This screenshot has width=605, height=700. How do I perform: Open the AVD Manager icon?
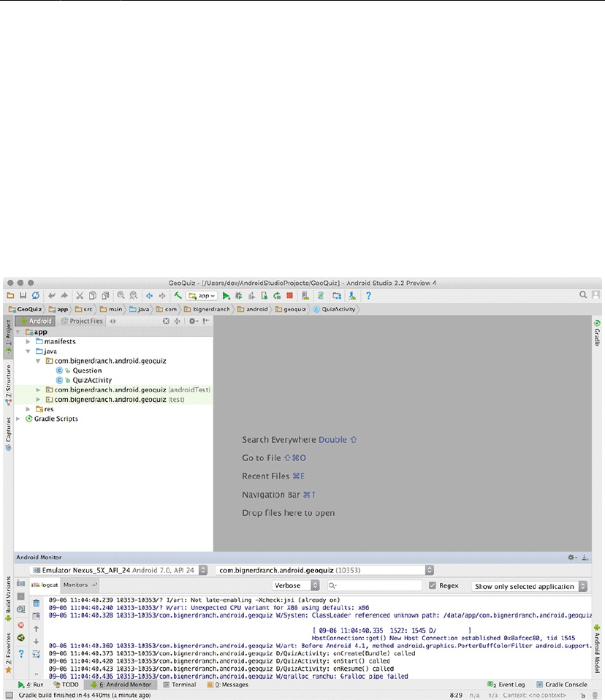[305, 295]
